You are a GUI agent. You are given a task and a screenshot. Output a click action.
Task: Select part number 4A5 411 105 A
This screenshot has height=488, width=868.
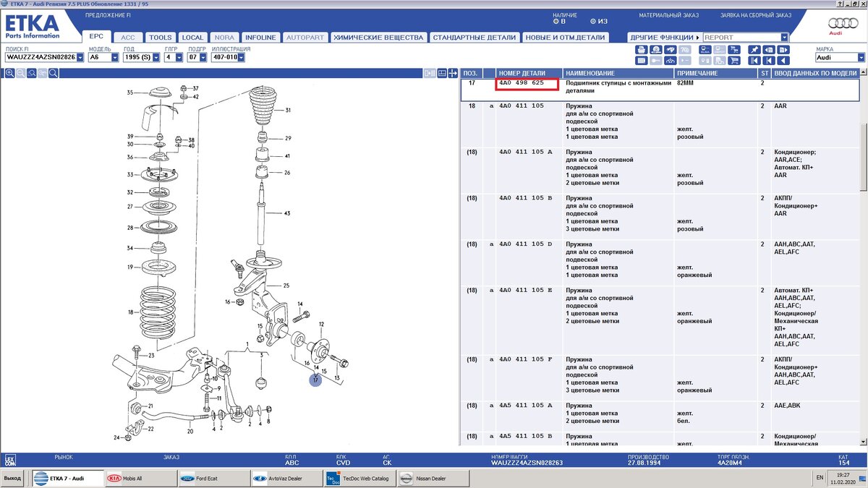pyautogui.click(x=526, y=406)
